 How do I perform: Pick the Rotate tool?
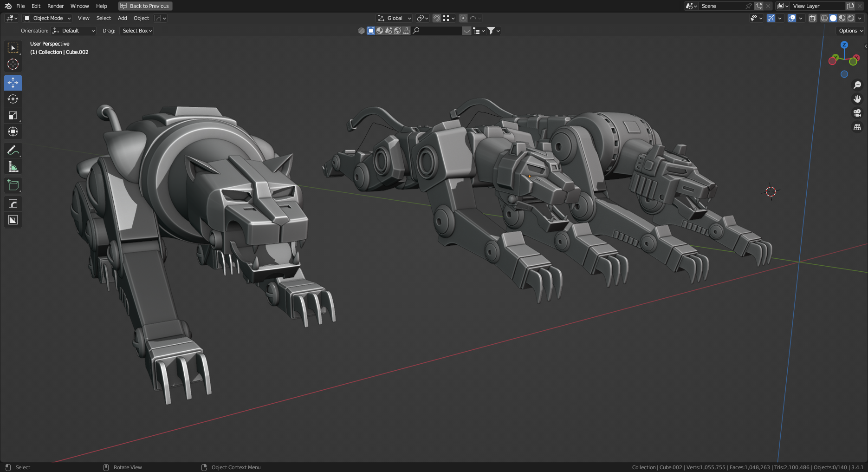click(13, 99)
